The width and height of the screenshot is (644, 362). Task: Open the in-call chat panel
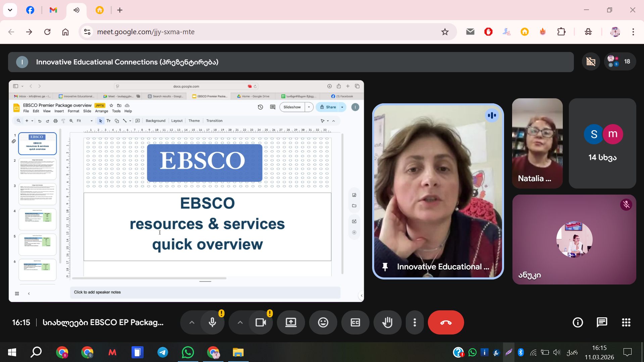point(602,322)
